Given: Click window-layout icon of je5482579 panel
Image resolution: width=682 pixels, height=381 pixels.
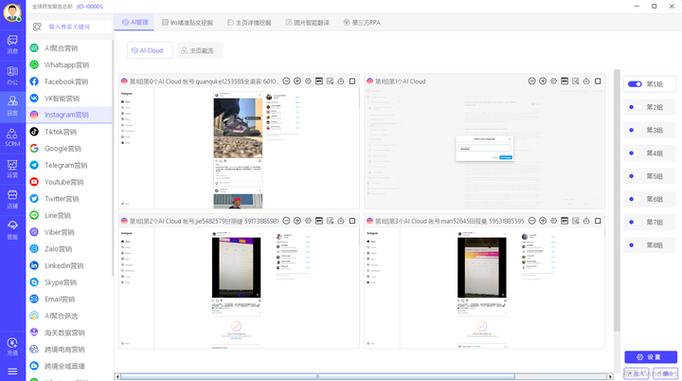Looking at the screenshot, I should pos(319,221).
